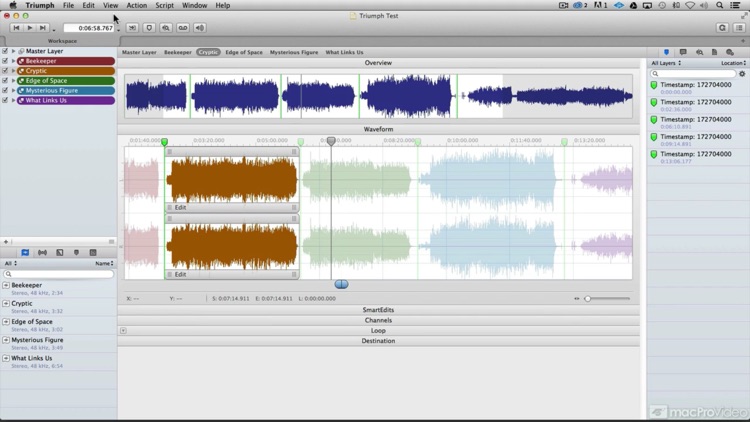The height and width of the screenshot is (422, 750).
Task: Toggle the Edge of Space layer checkbox
Action: point(5,81)
